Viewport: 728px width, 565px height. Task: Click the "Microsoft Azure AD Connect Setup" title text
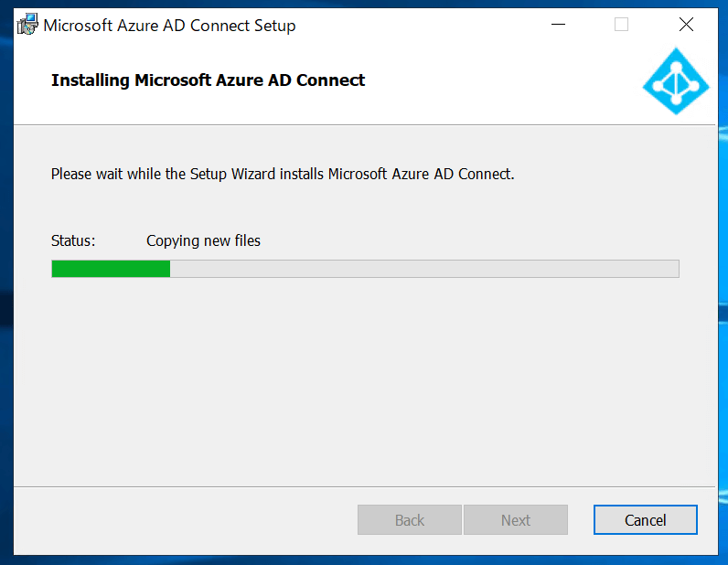tap(169, 26)
